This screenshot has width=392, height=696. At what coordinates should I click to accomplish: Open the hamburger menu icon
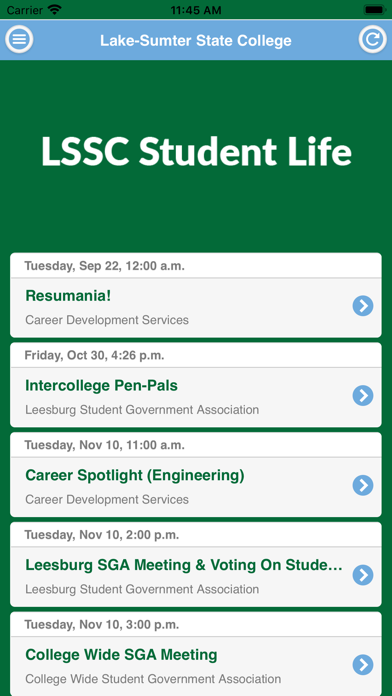click(19, 40)
